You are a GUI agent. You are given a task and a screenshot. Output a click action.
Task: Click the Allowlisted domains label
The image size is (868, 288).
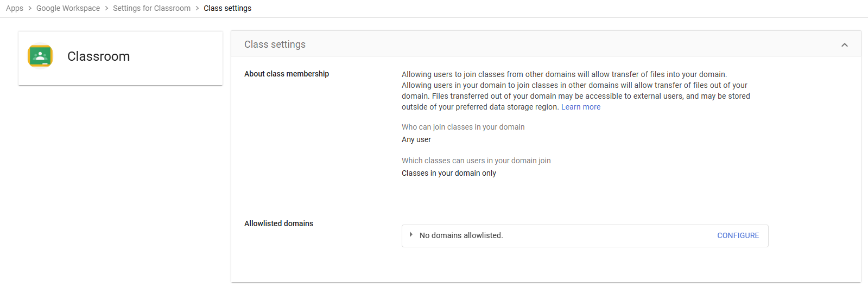click(x=278, y=223)
